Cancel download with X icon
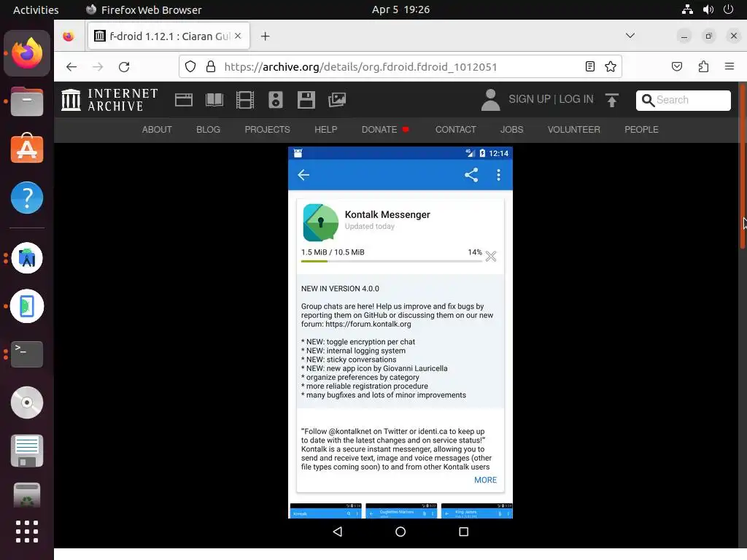 coord(491,256)
